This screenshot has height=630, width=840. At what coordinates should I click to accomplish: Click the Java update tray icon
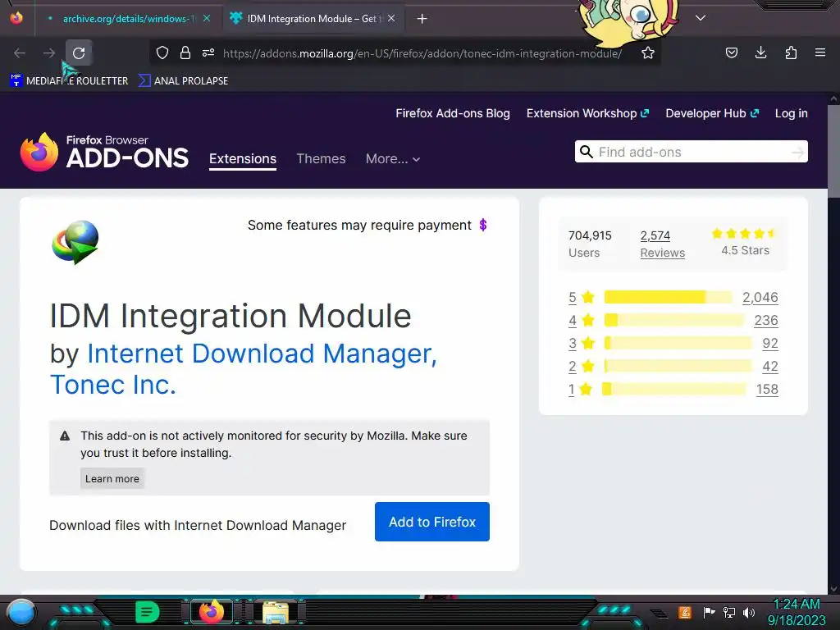point(685,612)
